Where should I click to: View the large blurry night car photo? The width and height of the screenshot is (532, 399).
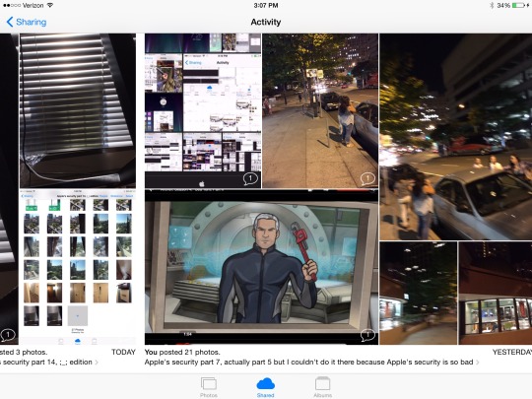(456, 137)
